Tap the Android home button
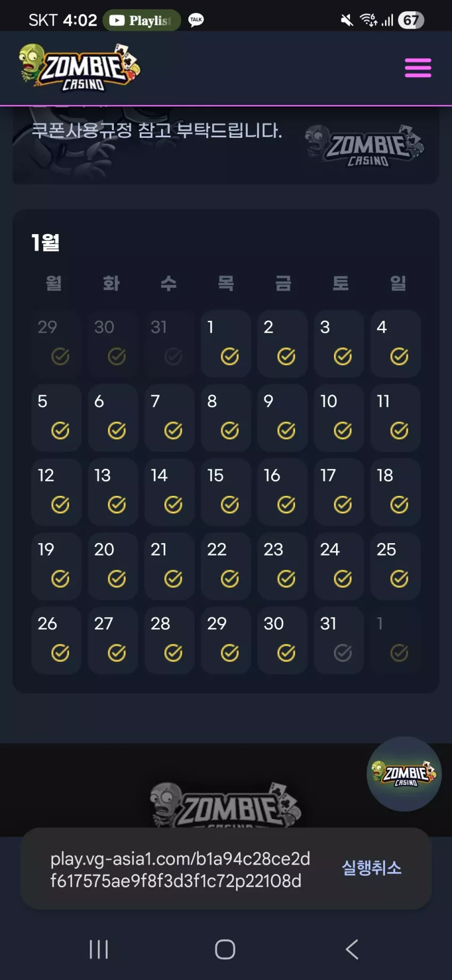Screen dimensions: 452x980 pyautogui.click(x=225, y=949)
